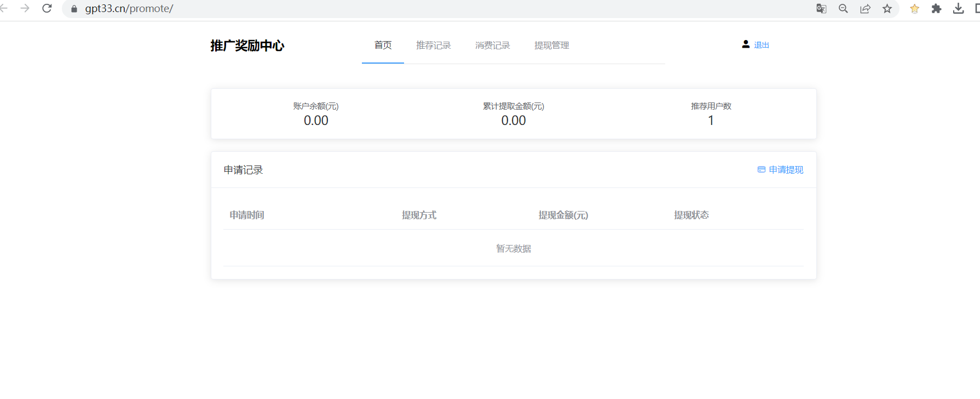Switch to 首页 tab

coord(383,45)
